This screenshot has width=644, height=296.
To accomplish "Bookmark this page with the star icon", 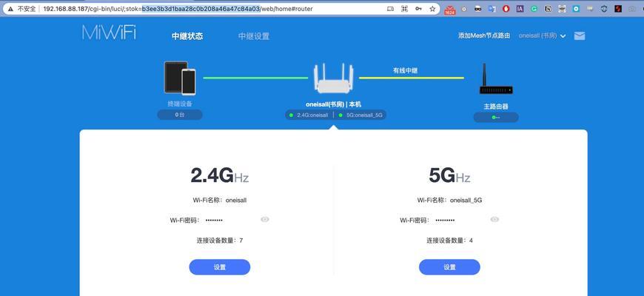I will pos(432,9).
